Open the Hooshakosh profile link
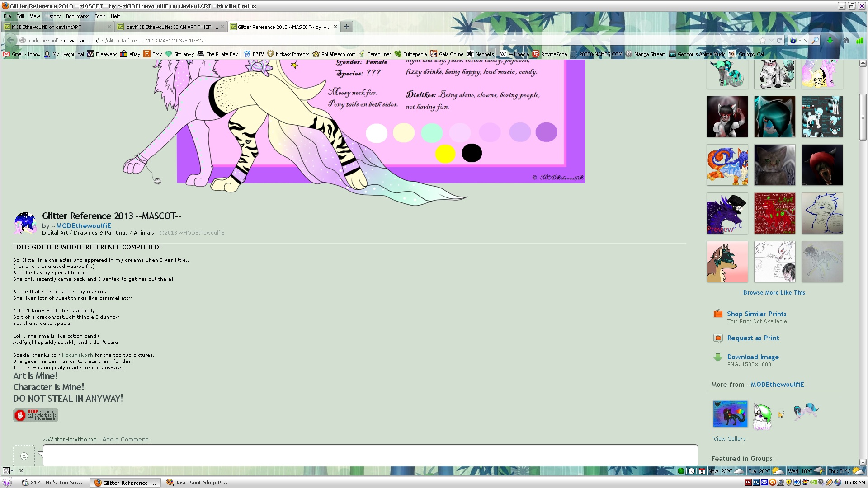This screenshot has width=868, height=488. [77, 355]
